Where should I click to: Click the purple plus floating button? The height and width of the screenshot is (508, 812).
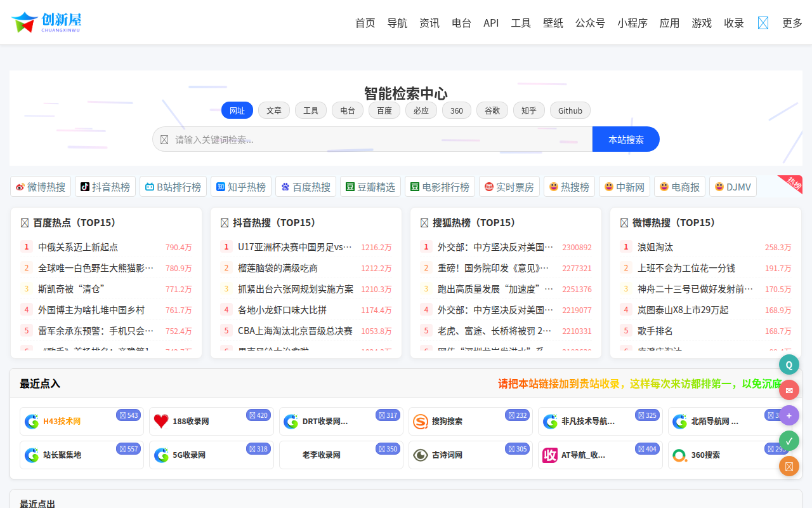789,415
